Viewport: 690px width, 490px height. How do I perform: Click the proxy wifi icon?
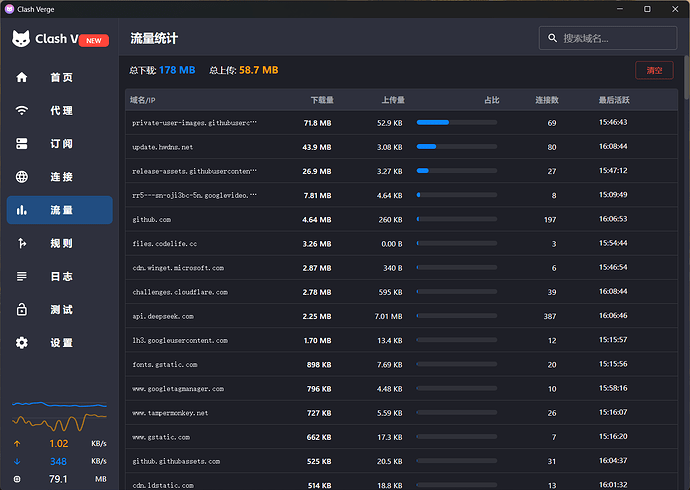point(22,110)
